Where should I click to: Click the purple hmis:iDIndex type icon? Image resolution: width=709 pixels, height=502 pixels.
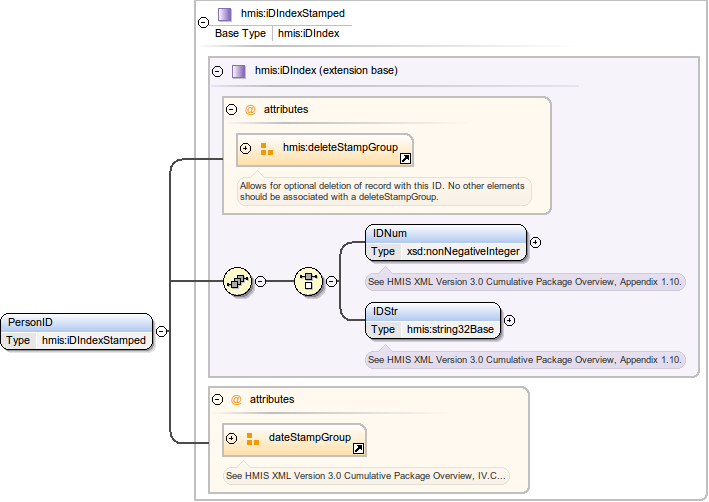click(x=238, y=71)
